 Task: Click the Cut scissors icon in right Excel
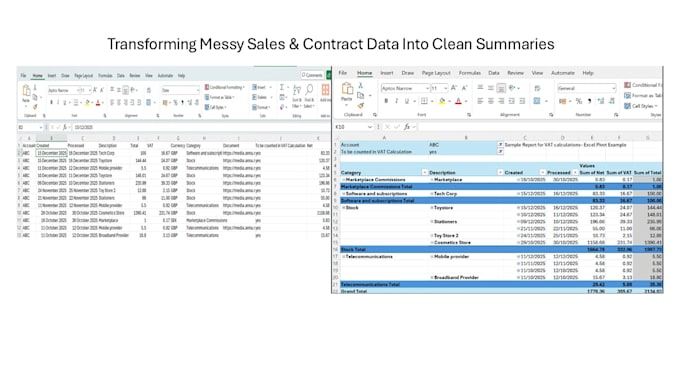coord(360,86)
